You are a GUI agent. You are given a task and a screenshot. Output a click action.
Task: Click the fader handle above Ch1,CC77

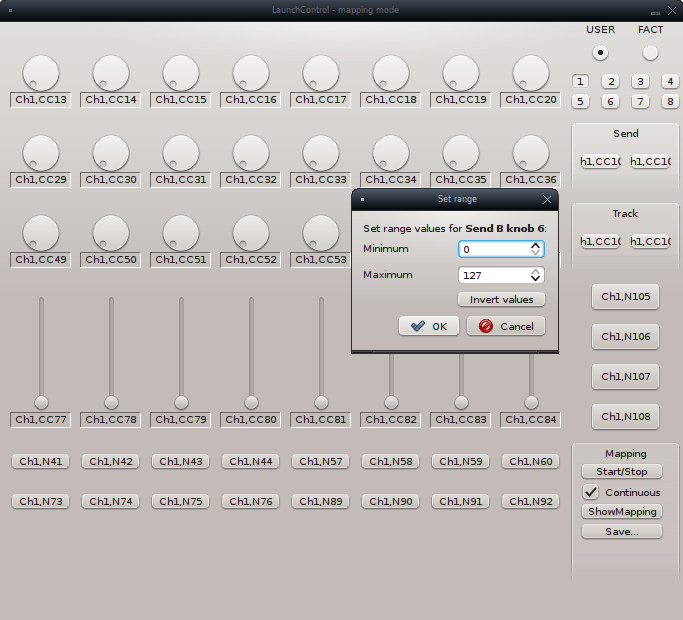41,402
